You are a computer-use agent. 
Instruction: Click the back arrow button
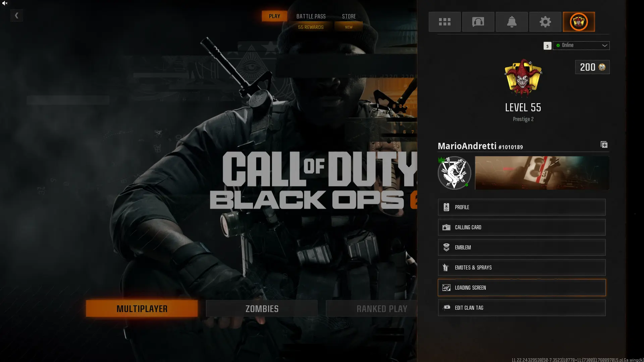pos(16,15)
